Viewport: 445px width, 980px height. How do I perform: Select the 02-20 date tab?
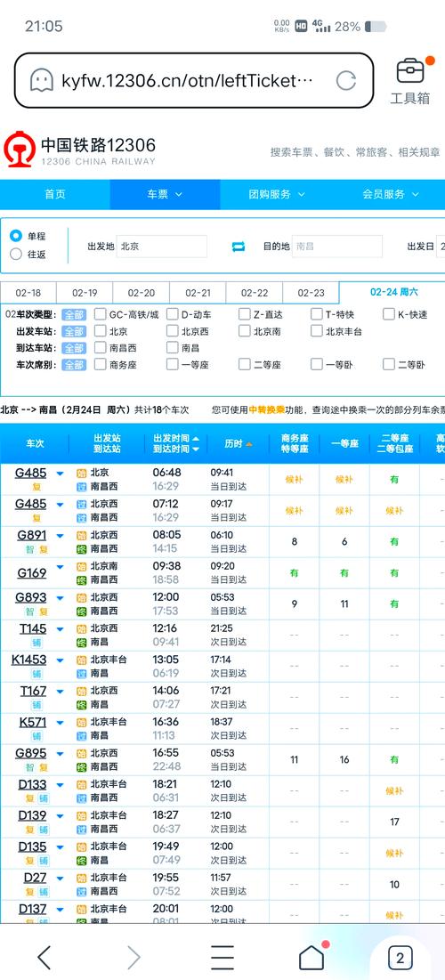(x=142, y=293)
